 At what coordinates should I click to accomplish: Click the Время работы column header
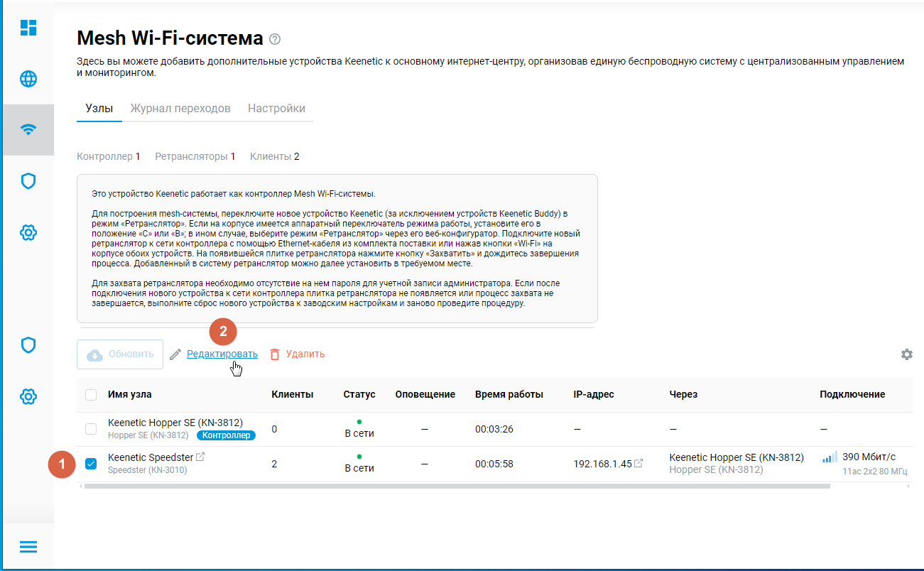(509, 394)
